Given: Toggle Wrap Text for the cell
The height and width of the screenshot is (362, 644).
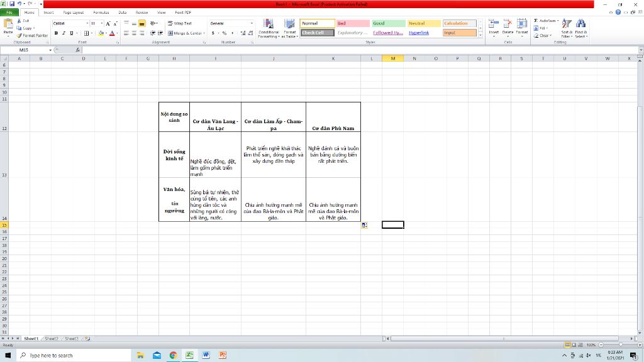Looking at the screenshot, I should coord(179,23).
